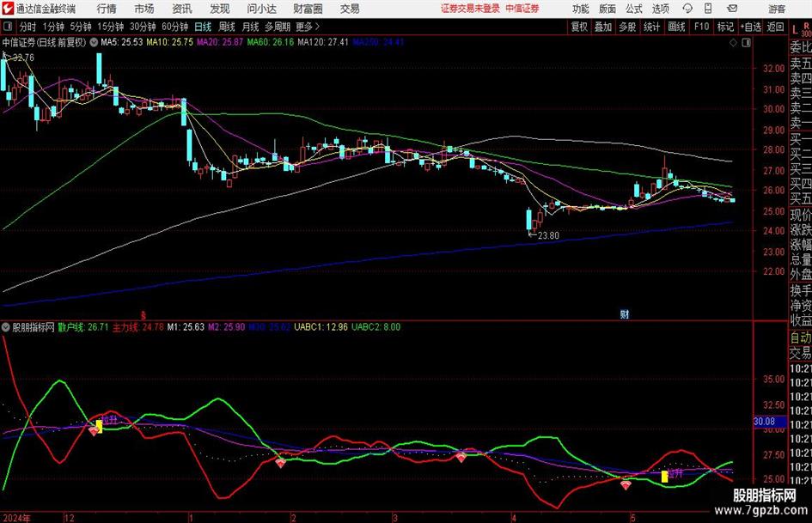
Task: Switch to 周线 weekly period
Action: (x=227, y=27)
